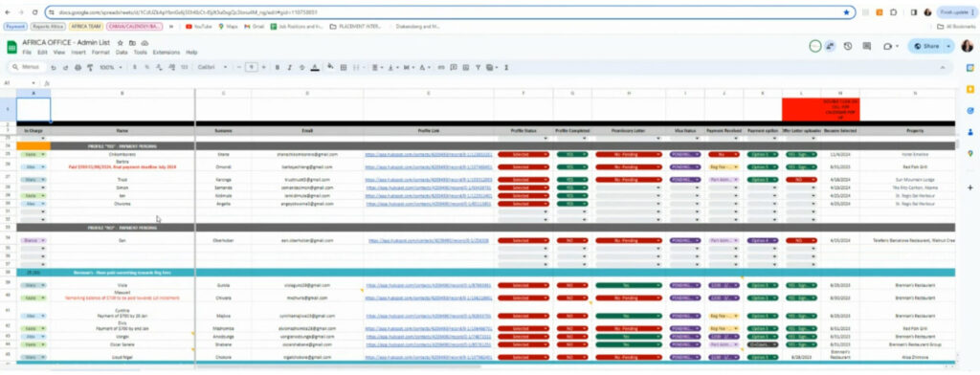Open Google Calendar in side panel
Viewport: 980px width, 375px height.
[970, 68]
